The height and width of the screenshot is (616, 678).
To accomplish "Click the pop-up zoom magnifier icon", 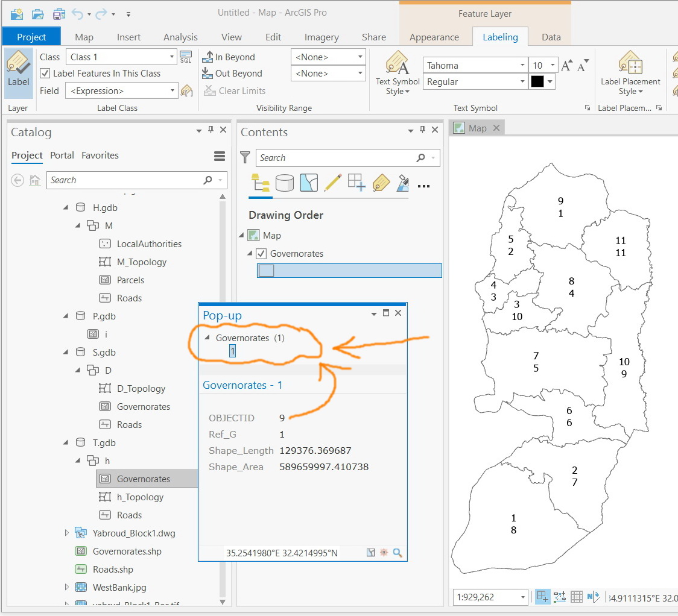I will click(x=398, y=553).
